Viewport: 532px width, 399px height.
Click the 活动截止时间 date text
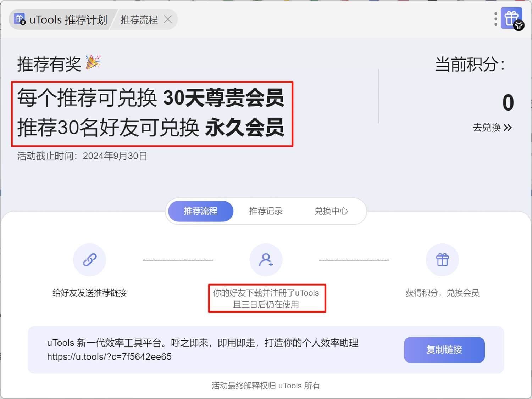coord(82,156)
